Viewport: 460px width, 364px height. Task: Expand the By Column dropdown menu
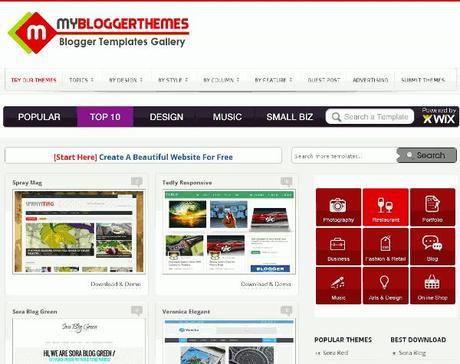(221, 80)
